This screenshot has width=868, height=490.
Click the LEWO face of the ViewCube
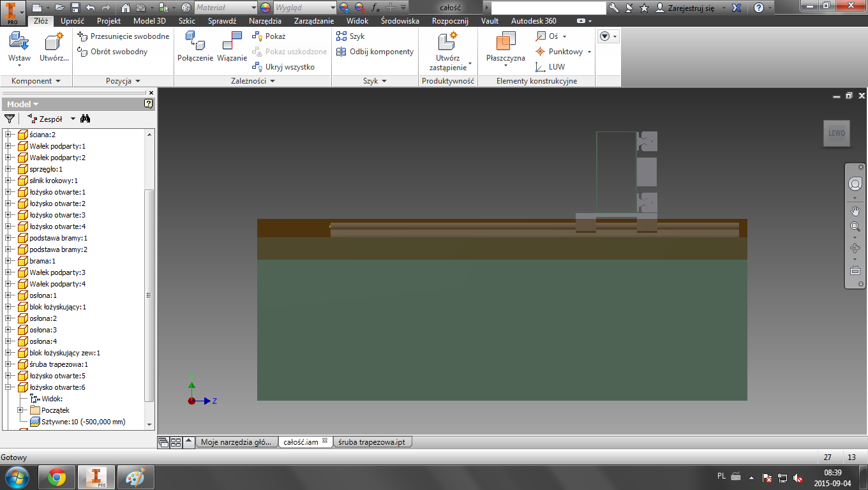(x=837, y=133)
